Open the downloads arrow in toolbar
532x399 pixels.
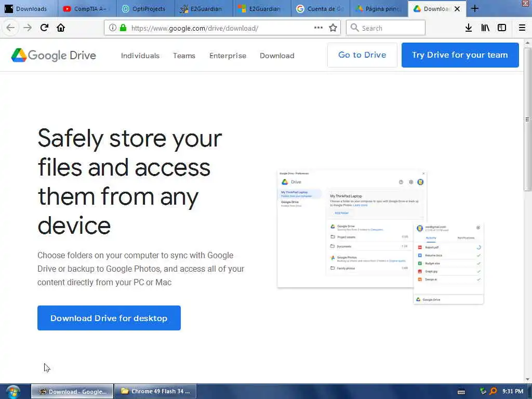[x=469, y=28]
